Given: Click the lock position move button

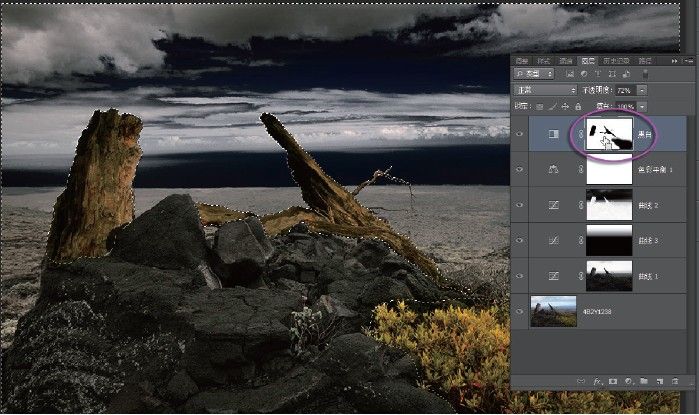Looking at the screenshot, I should tap(563, 104).
